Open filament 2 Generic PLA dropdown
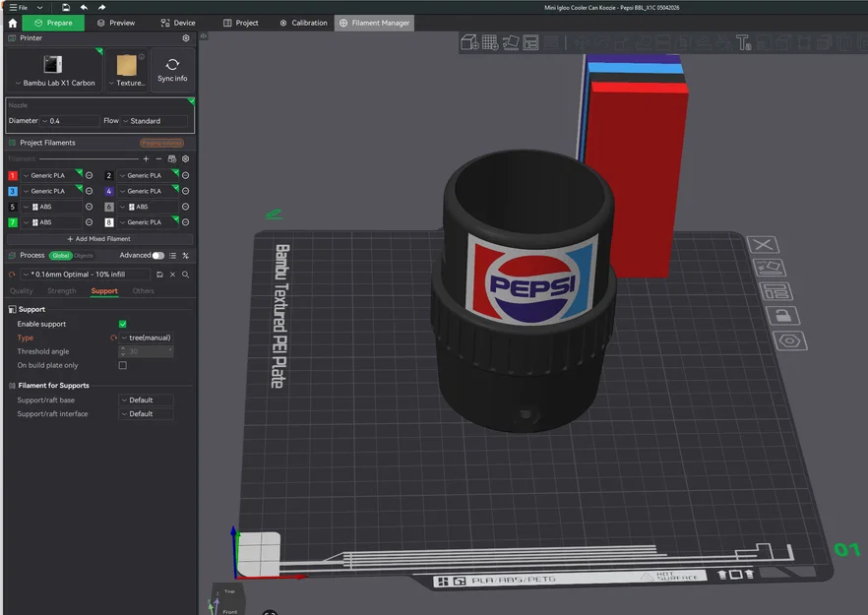The width and height of the screenshot is (868, 615). (x=148, y=175)
